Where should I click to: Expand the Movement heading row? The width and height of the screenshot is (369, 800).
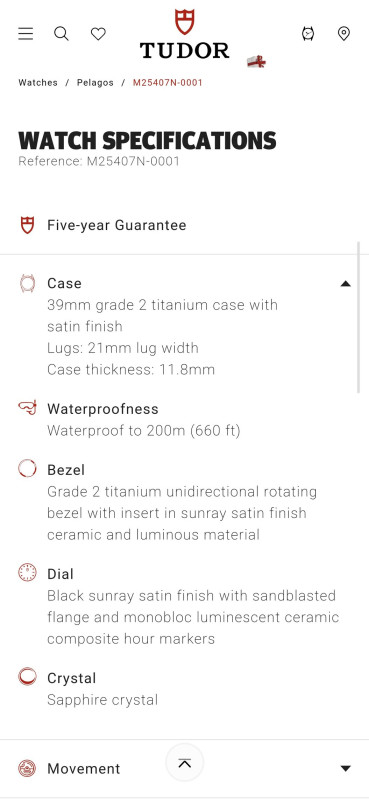[x=184, y=768]
